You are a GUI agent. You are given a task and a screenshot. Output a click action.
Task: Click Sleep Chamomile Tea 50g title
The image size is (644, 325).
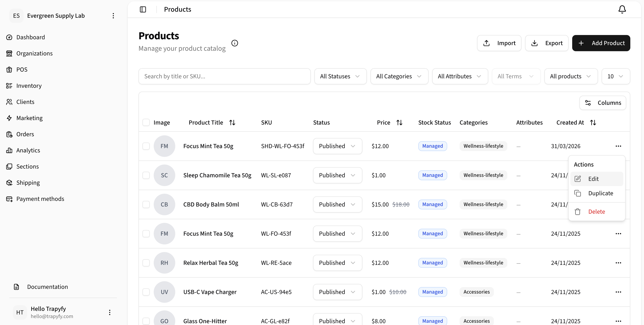pos(217,175)
